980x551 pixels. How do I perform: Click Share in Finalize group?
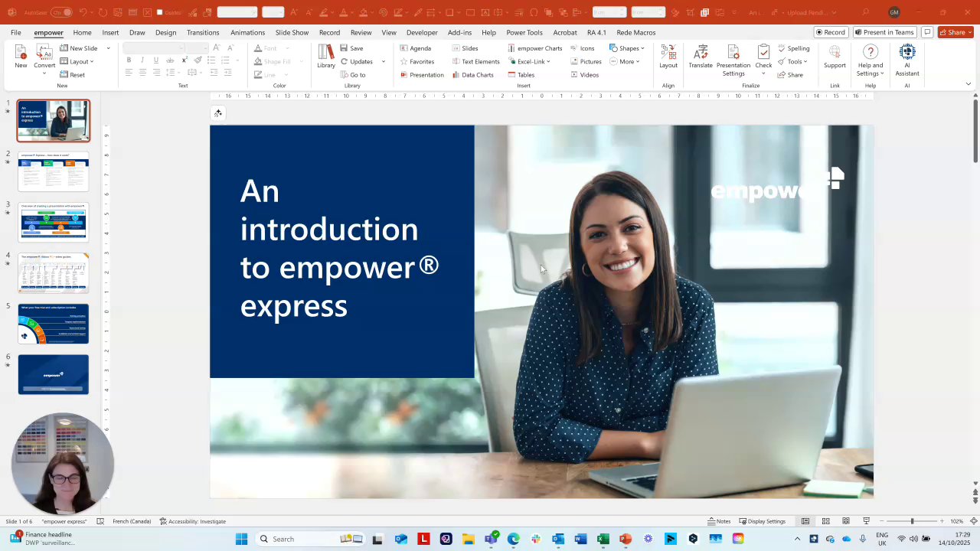click(790, 75)
